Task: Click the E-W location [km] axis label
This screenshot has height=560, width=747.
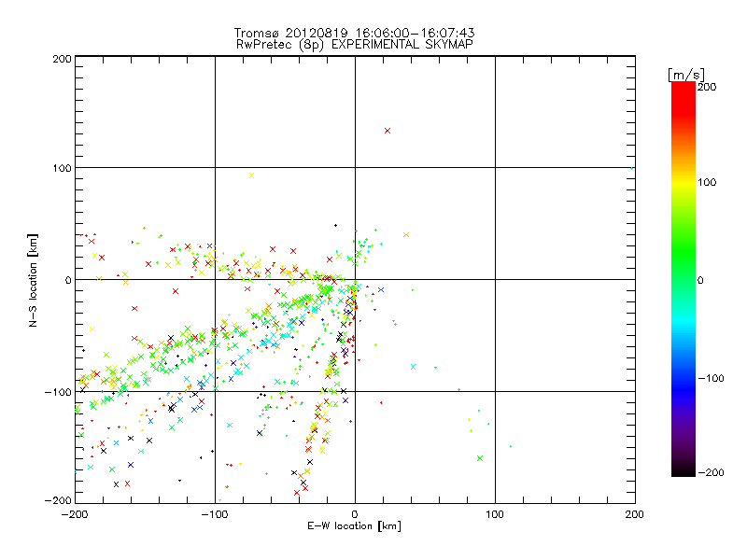Action: [354, 527]
